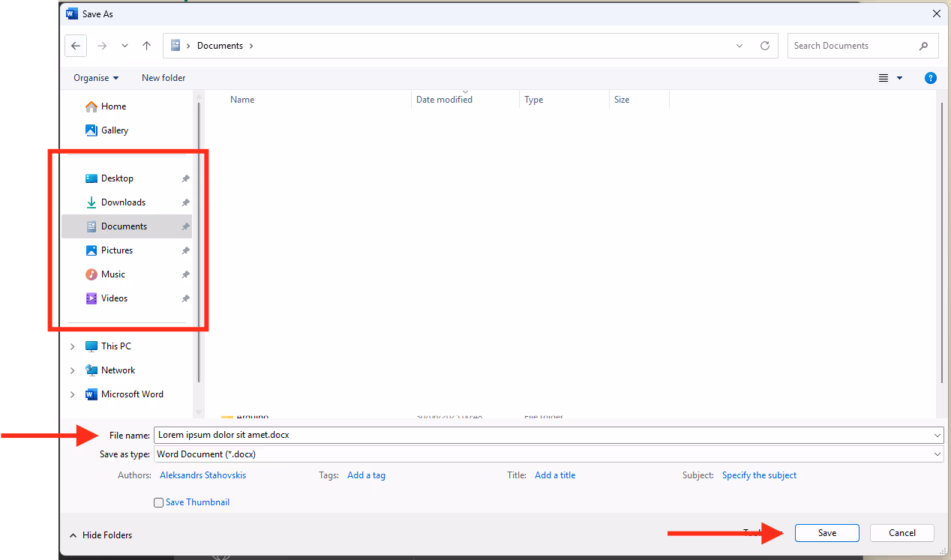Click the navigation pane vertical scrollbar
951x560 pixels.
point(198,240)
